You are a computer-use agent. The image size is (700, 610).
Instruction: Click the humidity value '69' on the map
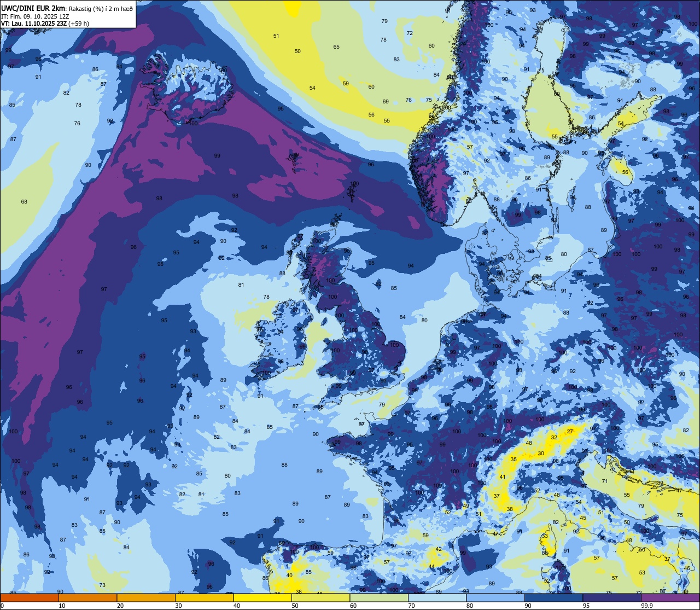click(386, 102)
